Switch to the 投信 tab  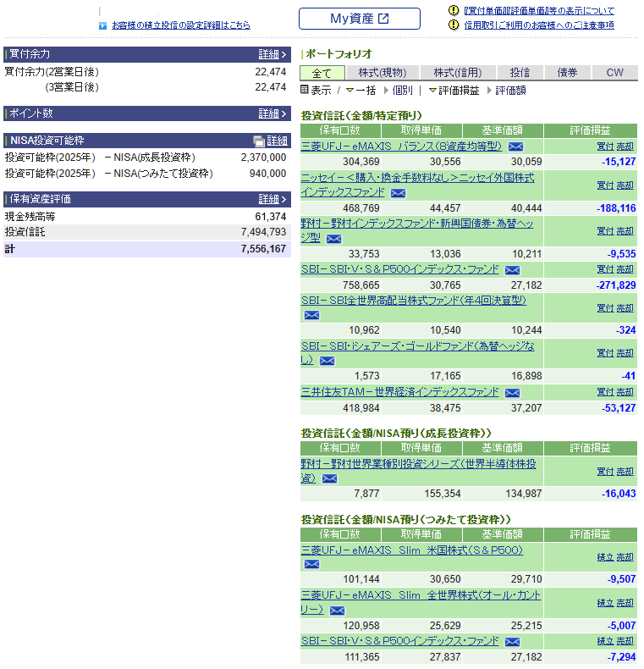[520, 73]
